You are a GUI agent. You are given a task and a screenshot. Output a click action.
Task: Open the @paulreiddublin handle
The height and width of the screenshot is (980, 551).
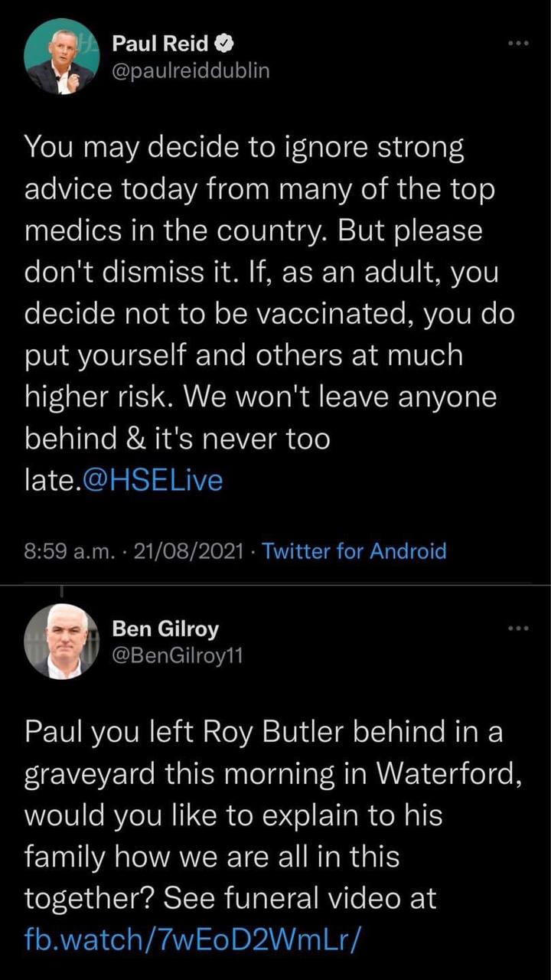[191, 70]
